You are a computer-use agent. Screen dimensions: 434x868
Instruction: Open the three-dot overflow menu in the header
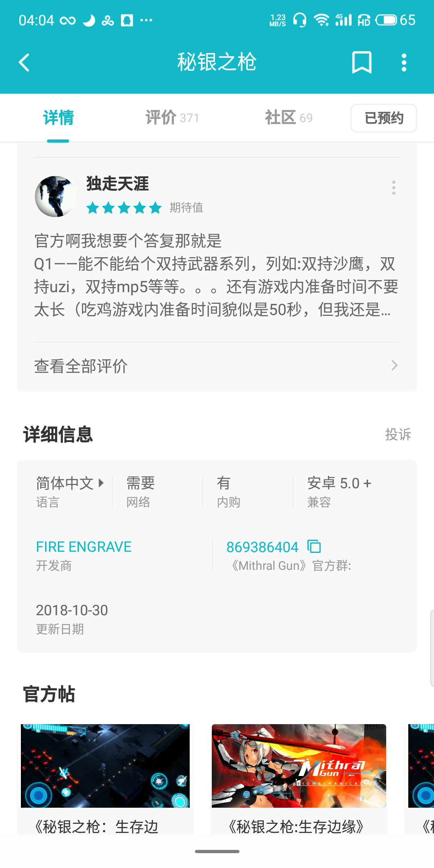tap(404, 63)
